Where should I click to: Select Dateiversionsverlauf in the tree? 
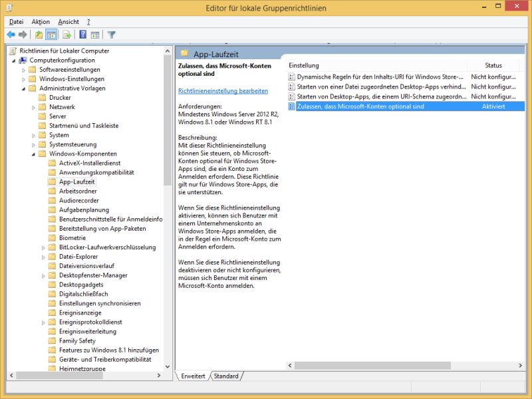pyautogui.click(x=86, y=265)
